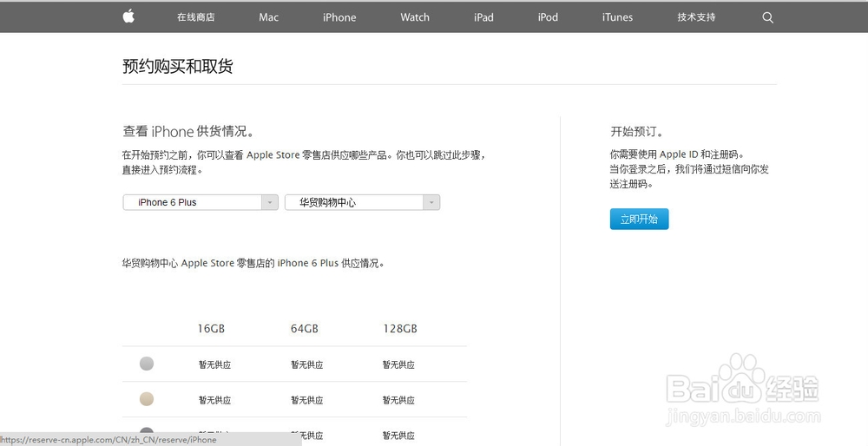Screen dimensions: 868x446
Task: Open the iPod navigation item
Action: click(x=548, y=17)
